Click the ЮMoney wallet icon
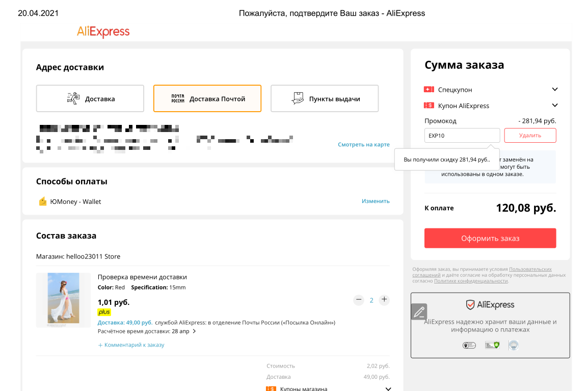 (43, 201)
